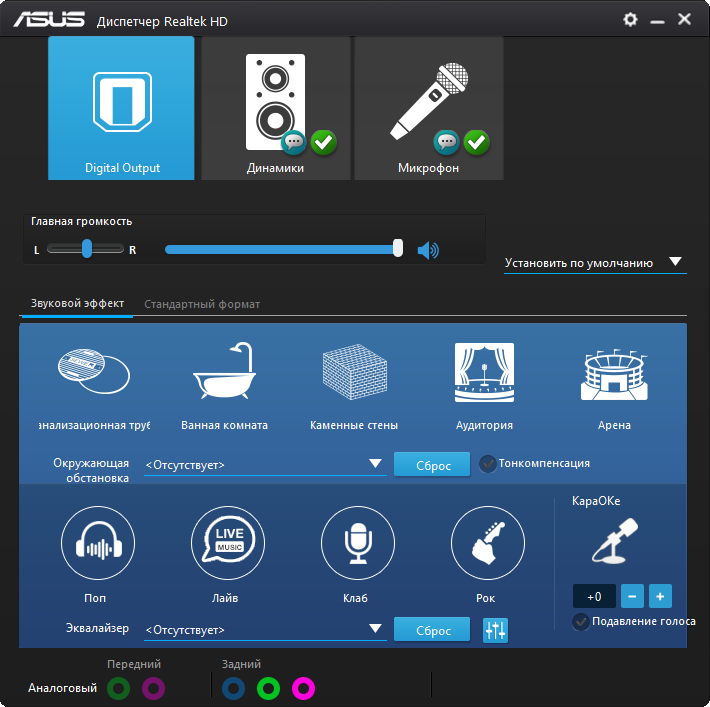Close the Realtek HD manager window

(x=684, y=19)
